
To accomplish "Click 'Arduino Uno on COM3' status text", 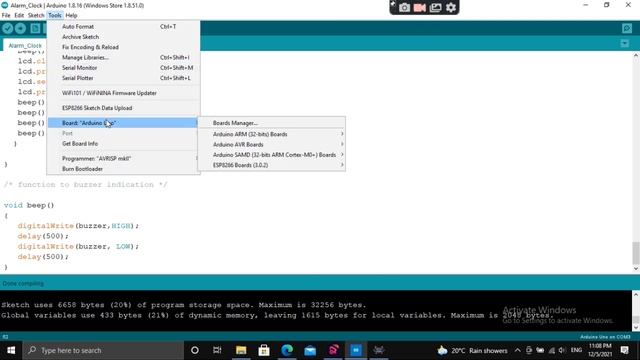I will pyautogui.click(x=605, y=337).
